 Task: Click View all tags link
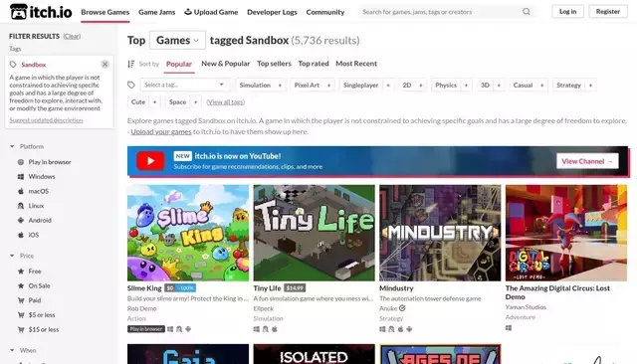[226, 101]
